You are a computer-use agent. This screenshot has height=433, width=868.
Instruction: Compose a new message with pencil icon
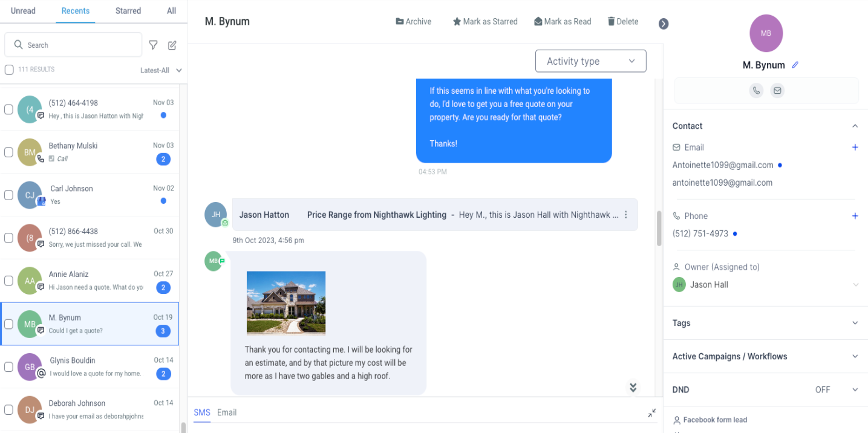point(172,45)
